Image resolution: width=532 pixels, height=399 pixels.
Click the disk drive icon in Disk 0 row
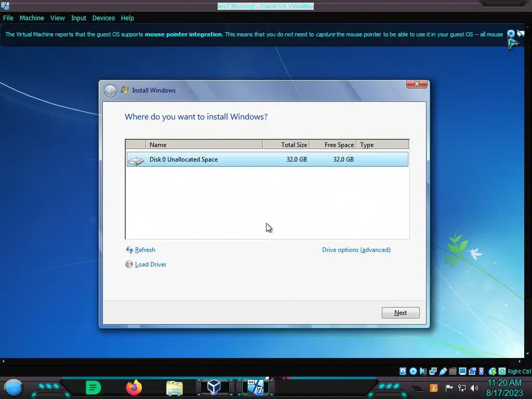coord(136,161)
